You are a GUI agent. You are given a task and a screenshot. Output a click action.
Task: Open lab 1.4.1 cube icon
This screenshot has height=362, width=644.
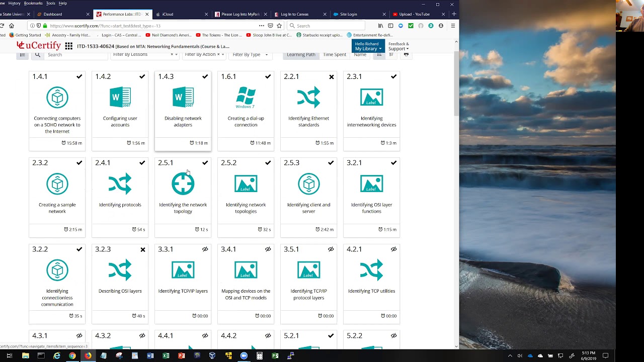(57, 98)
